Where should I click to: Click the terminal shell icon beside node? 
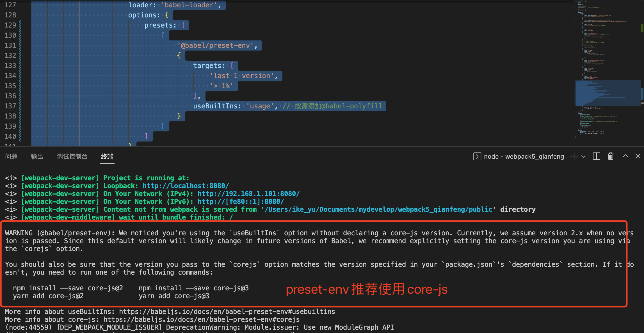tap(477, 156)
